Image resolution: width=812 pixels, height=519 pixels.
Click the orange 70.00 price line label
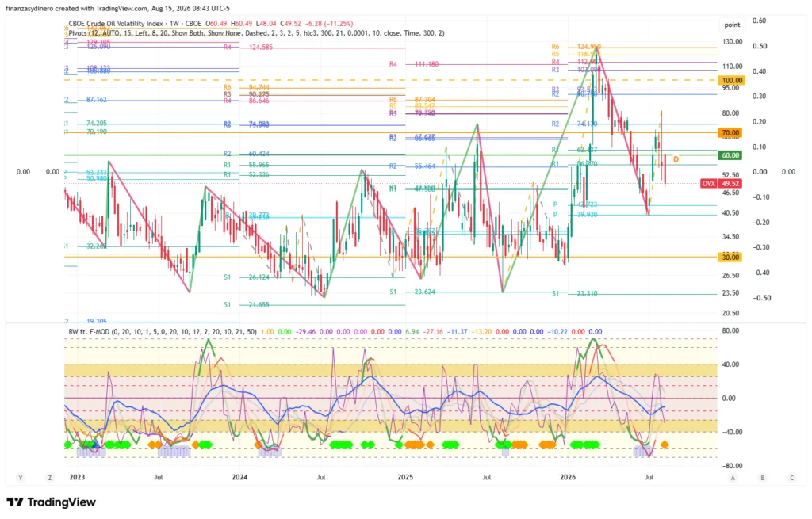tap(730, 133)
